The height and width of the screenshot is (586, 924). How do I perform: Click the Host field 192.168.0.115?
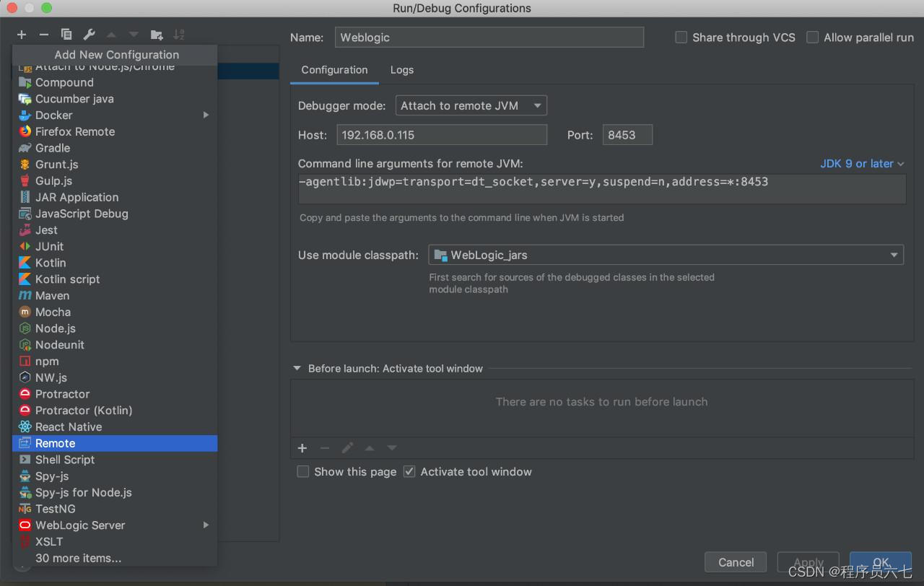click(x=442, y=135)
